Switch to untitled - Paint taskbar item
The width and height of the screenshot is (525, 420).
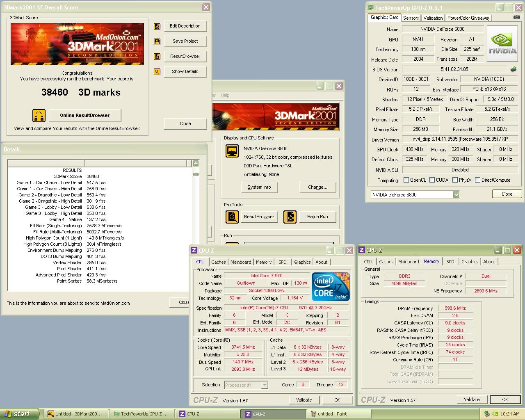point(340,414)
